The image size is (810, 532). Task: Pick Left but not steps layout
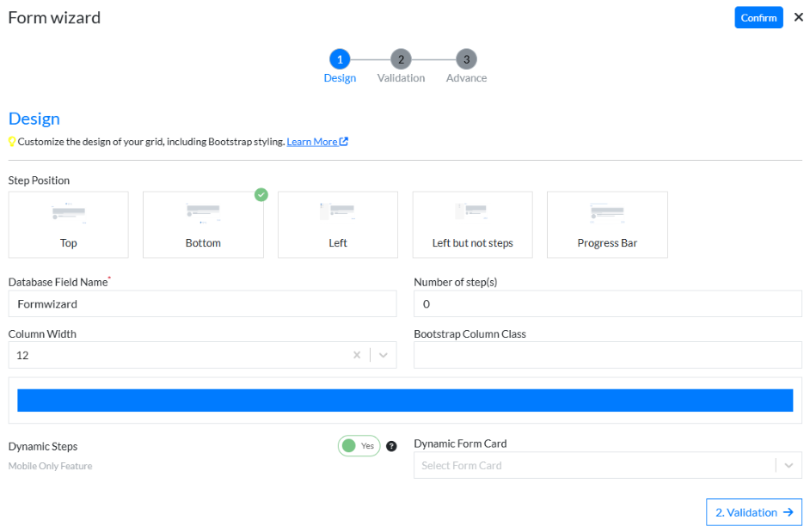pos(472,224)
